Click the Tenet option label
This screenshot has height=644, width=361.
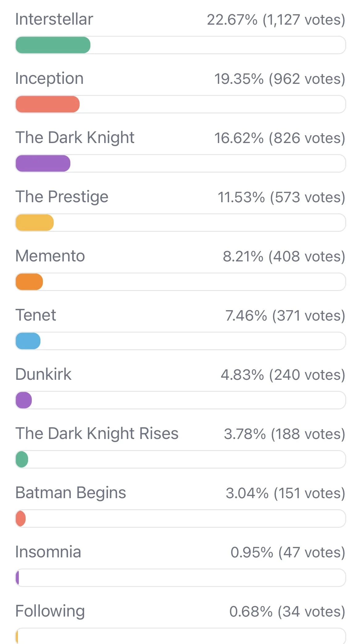click(36, 315)
